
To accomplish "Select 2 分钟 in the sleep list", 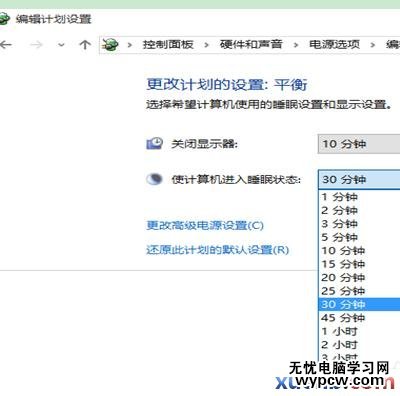I will pos(359,210).
